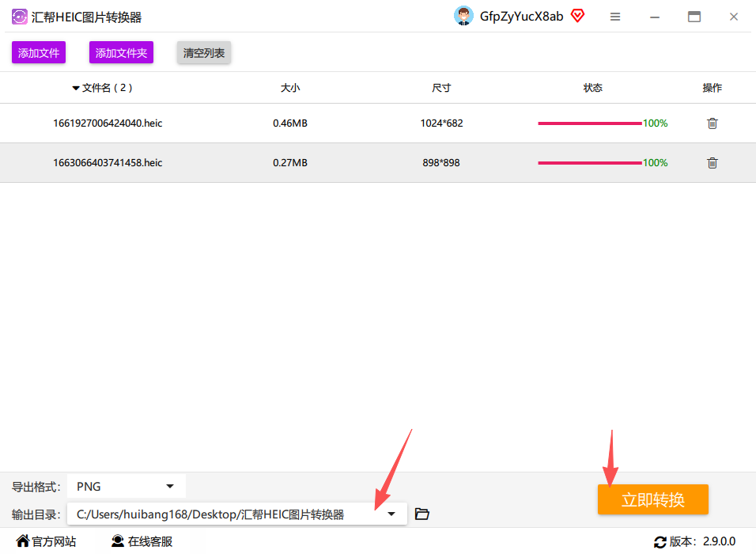Delete the 1661927006424040.heic file row
This screenshot has width=756, height=554.
(x=713, y=123)
